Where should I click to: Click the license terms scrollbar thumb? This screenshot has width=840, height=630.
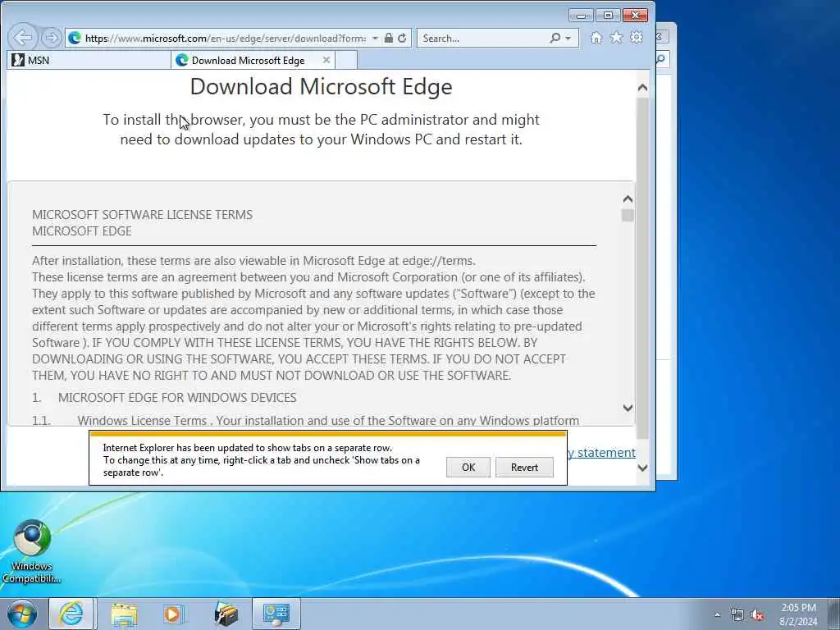point(628,216)
